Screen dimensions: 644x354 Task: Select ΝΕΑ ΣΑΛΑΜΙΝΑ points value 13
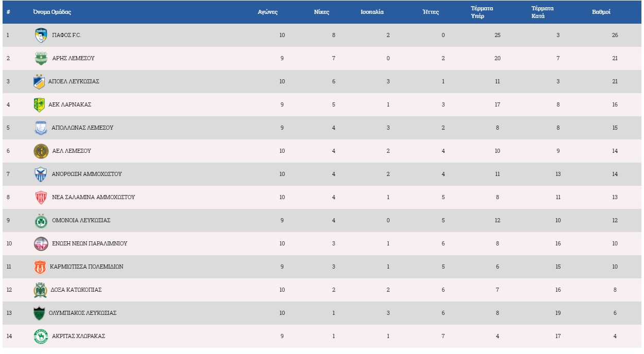point(615,197)
